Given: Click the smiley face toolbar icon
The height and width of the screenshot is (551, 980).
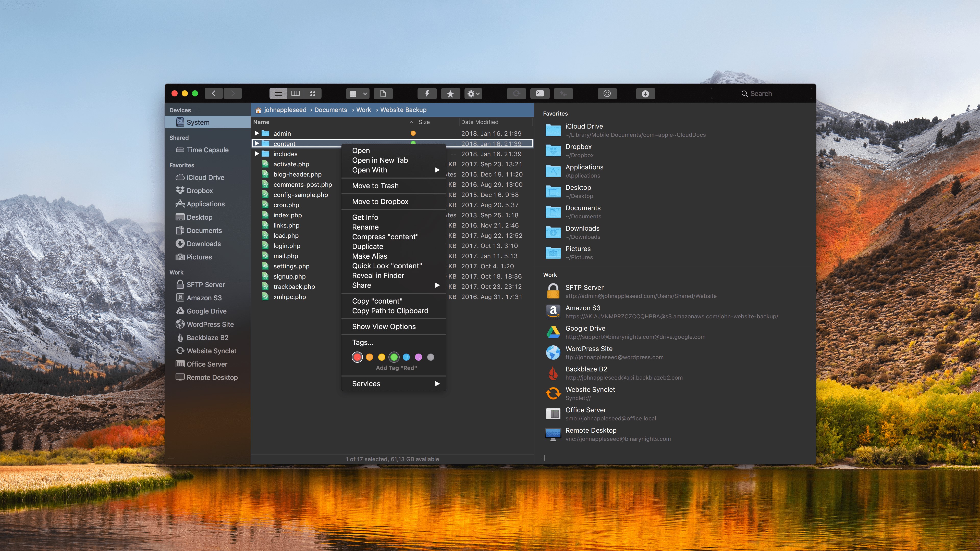Looking at the screenshot, I should pos(607,94).
